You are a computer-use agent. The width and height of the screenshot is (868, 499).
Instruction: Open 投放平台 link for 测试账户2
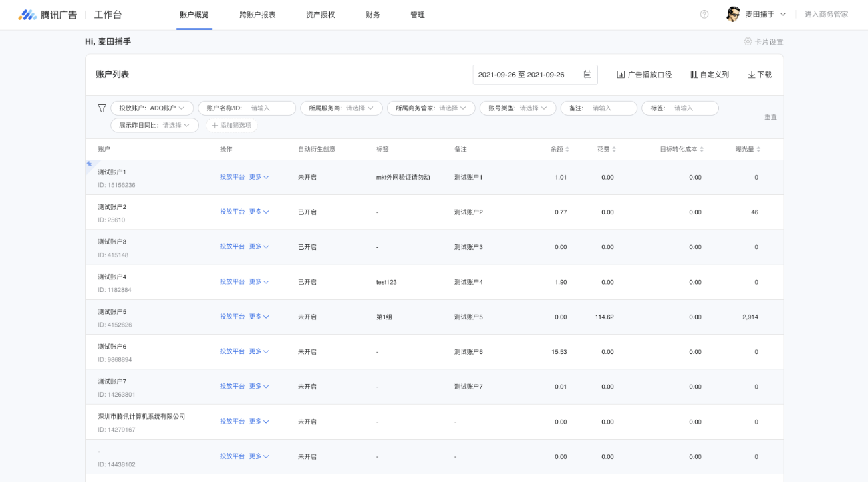point(233,212)
